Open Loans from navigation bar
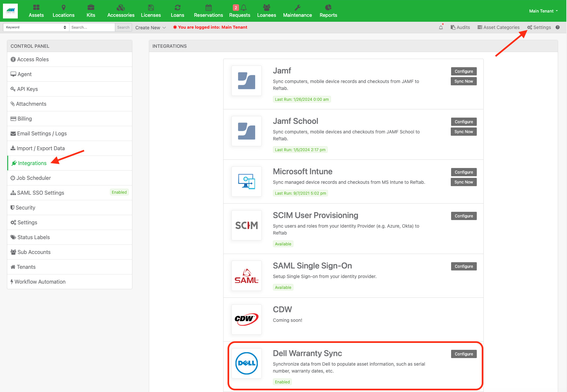The image size is (567, 392). [x=177, y=11]
